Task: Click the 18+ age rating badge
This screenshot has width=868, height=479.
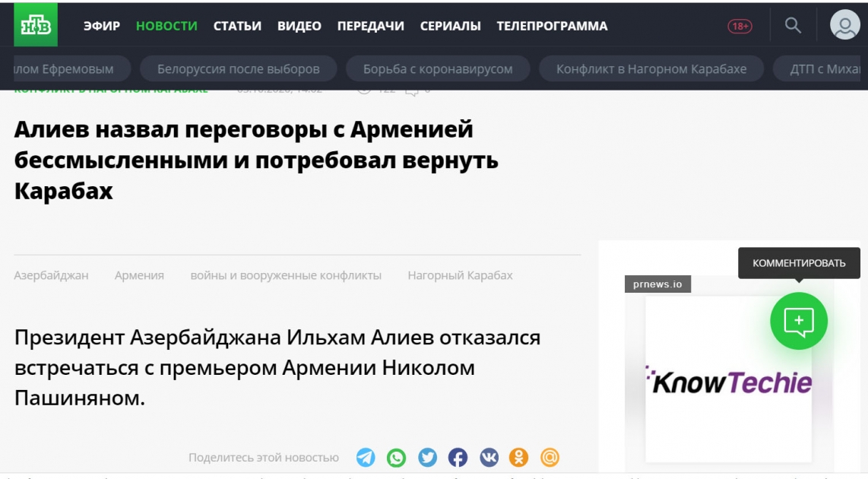Action: click(x=740, y=26)
